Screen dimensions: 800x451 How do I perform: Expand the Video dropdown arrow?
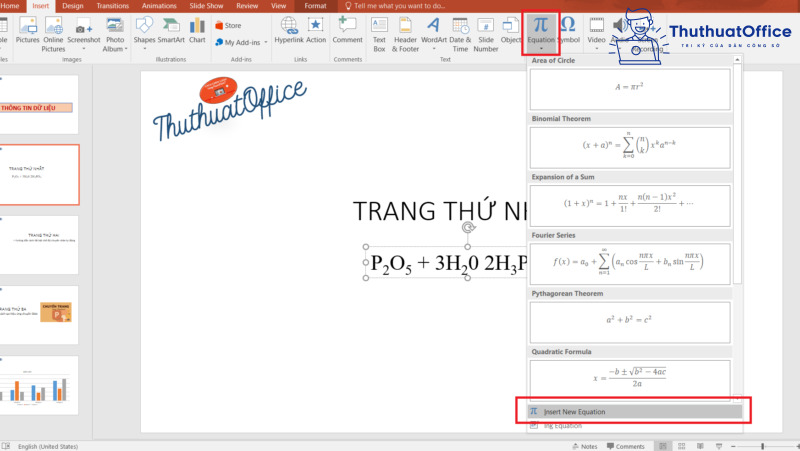point(596,49)
